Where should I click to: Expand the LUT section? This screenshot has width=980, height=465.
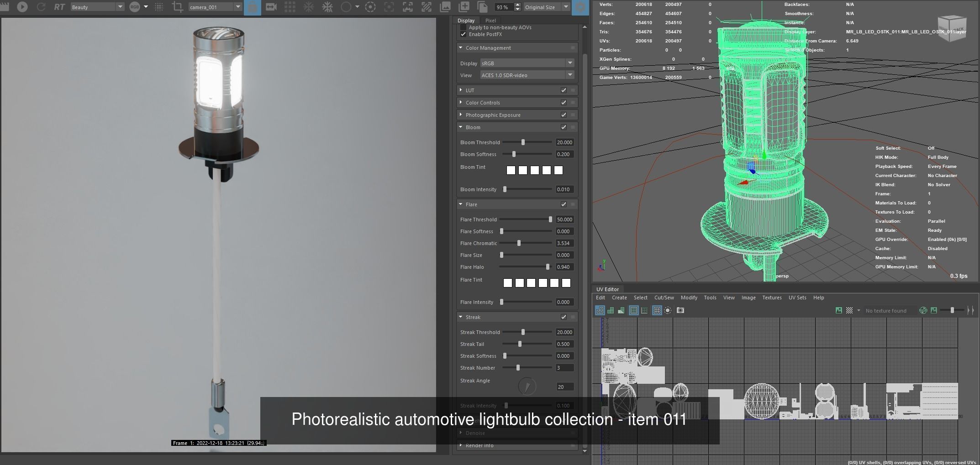(x=460, y=90)
